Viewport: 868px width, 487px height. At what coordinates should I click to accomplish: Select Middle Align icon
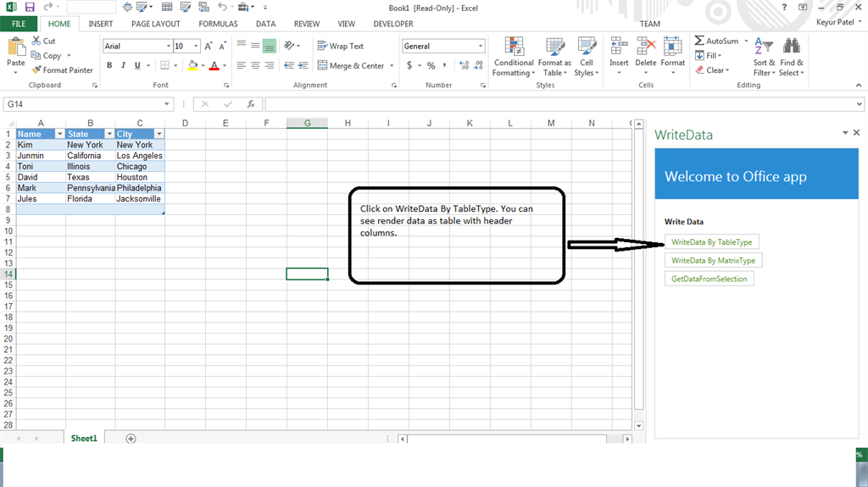tap(255, 45)
